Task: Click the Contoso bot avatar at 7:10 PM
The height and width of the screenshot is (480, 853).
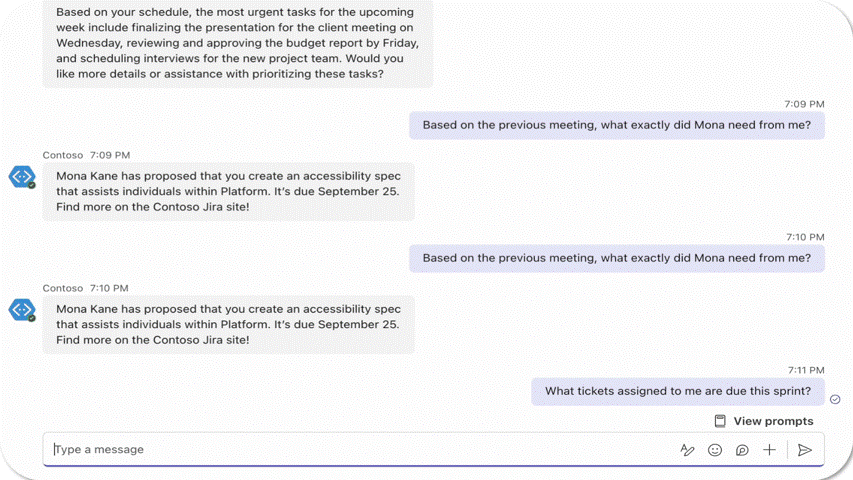Action: 22,310
